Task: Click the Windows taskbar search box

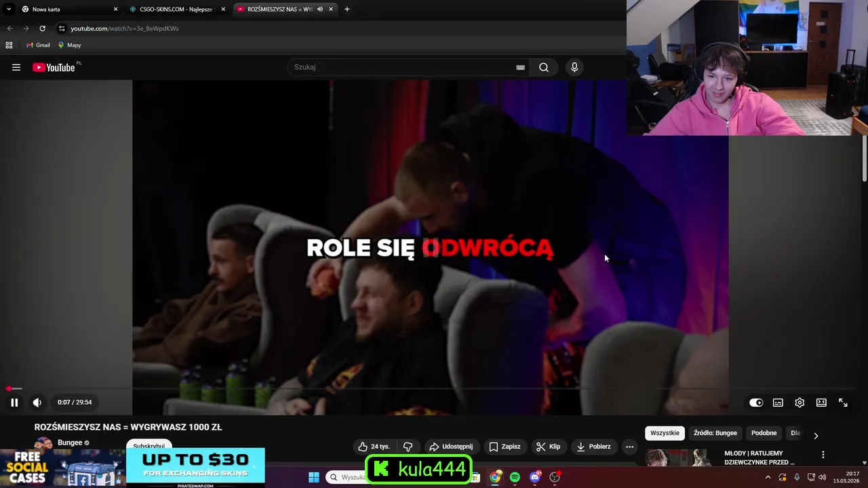Action: pyautogui.click(x=347, y=477)
